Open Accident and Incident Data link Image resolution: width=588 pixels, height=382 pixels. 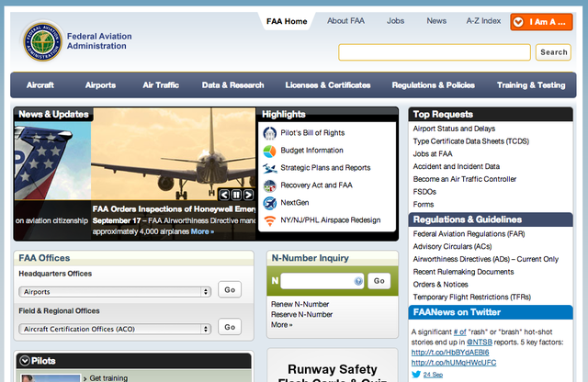click(457, 166)
